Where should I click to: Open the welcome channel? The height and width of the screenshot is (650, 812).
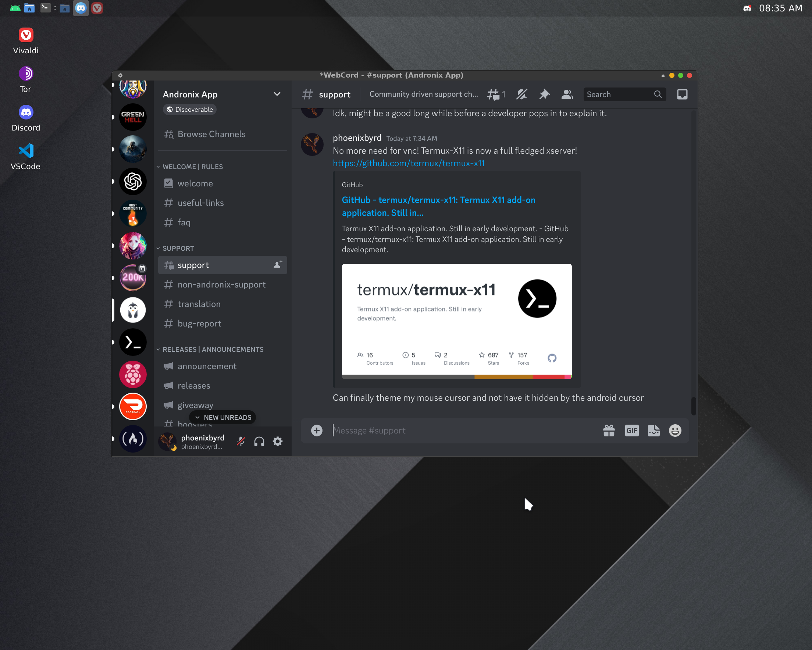(x=222, y=183)
